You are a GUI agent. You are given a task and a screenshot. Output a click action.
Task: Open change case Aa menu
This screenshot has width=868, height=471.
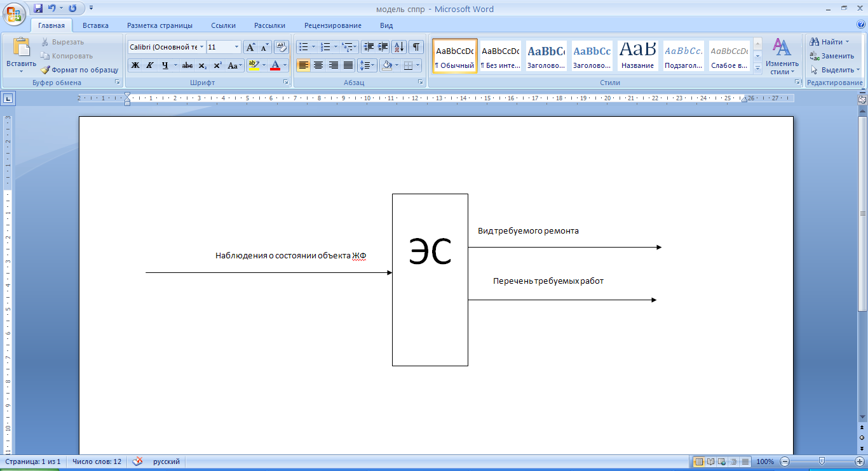click(x=234, y=65)
